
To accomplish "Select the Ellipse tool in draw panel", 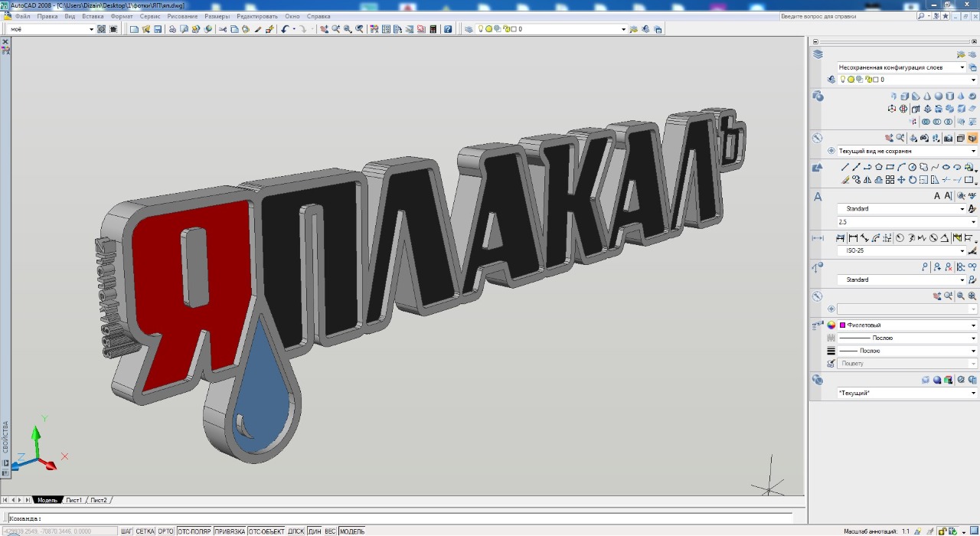I will point(946,167).
